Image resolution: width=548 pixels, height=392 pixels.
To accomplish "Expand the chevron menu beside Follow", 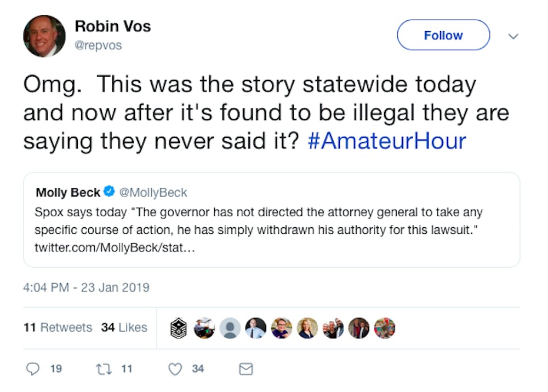I will [x=513, y=36].
